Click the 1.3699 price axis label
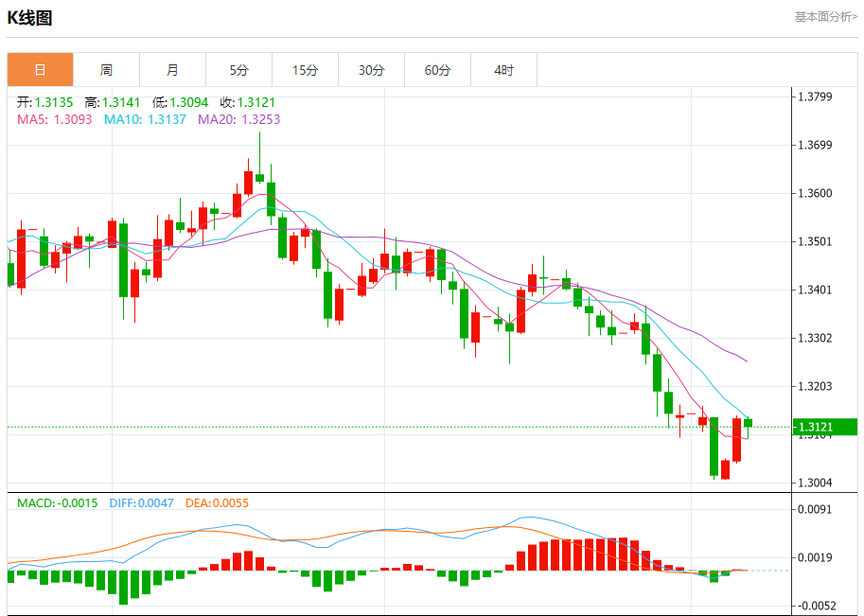The height and width of the screenshot is (616, 864). [x=815, y=146]
